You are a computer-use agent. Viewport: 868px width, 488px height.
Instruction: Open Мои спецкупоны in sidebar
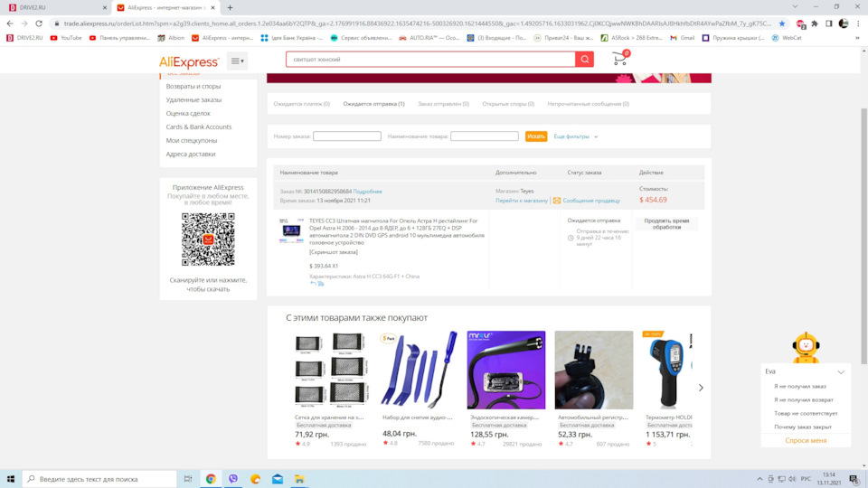pyautogui.click(x=192, y=141)
